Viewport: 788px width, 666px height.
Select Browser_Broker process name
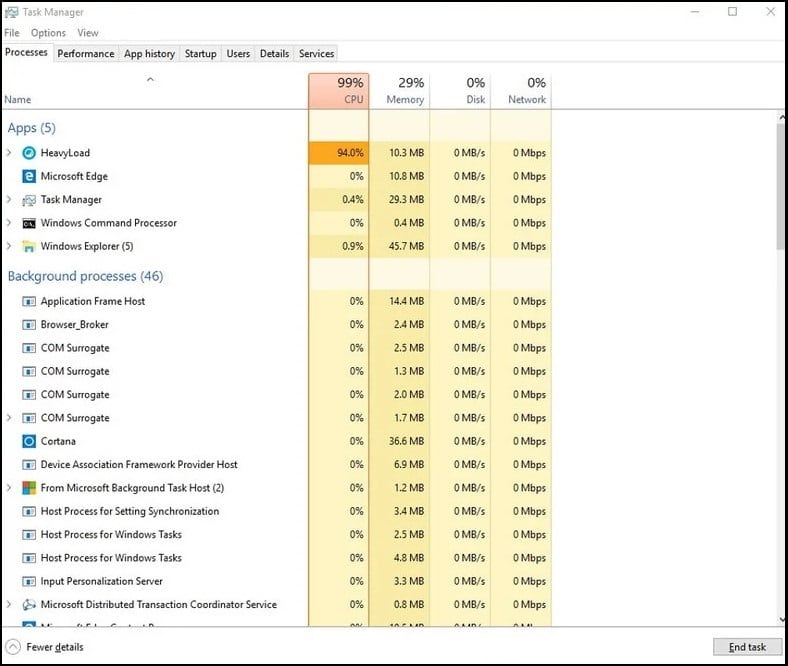tap(74, 325)
